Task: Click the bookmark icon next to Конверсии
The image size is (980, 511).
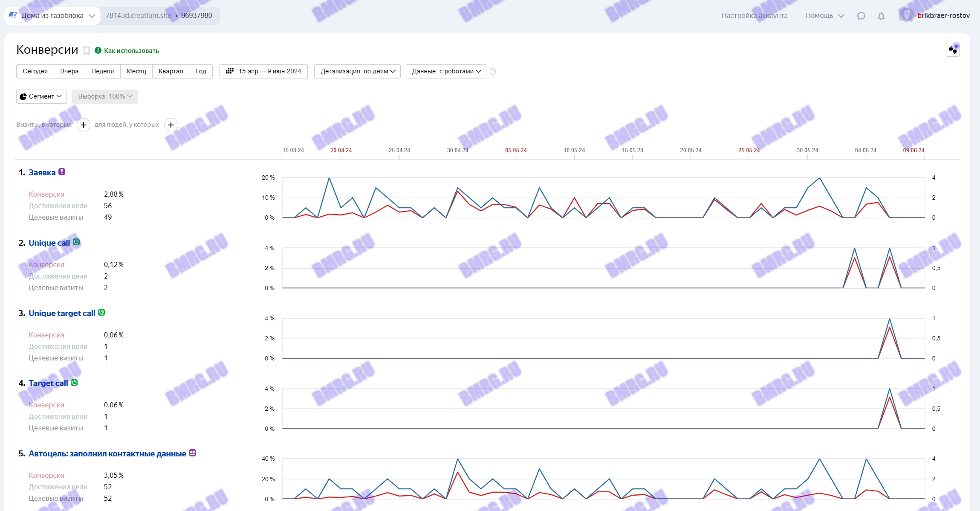Action: pos(87,51)
